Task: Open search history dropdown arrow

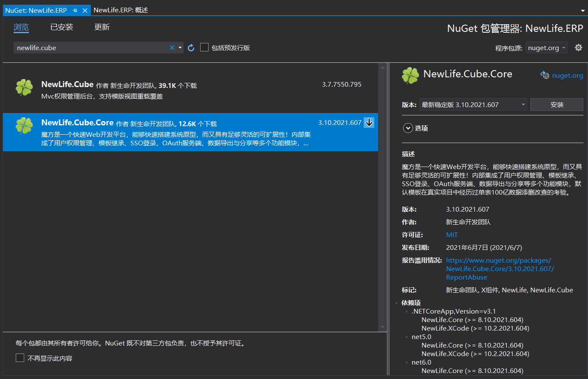Action: (x=180, y=48)
